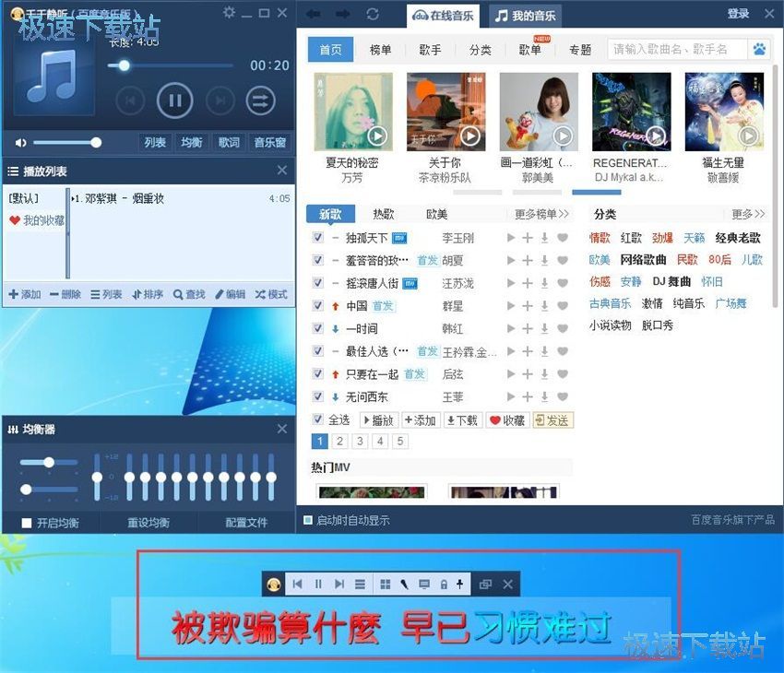Play the song 一时间
Viewport: 784px width, 673px height.
click(510, 329)
